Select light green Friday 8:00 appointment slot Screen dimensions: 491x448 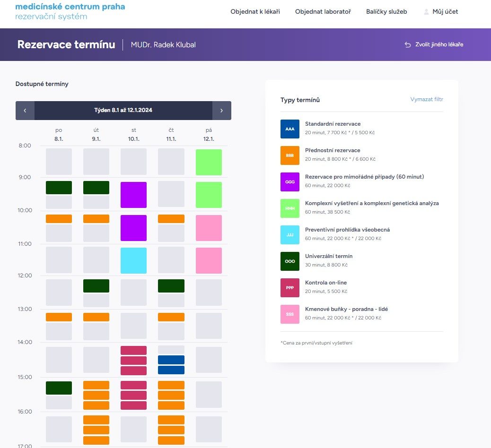pos(209,162)
